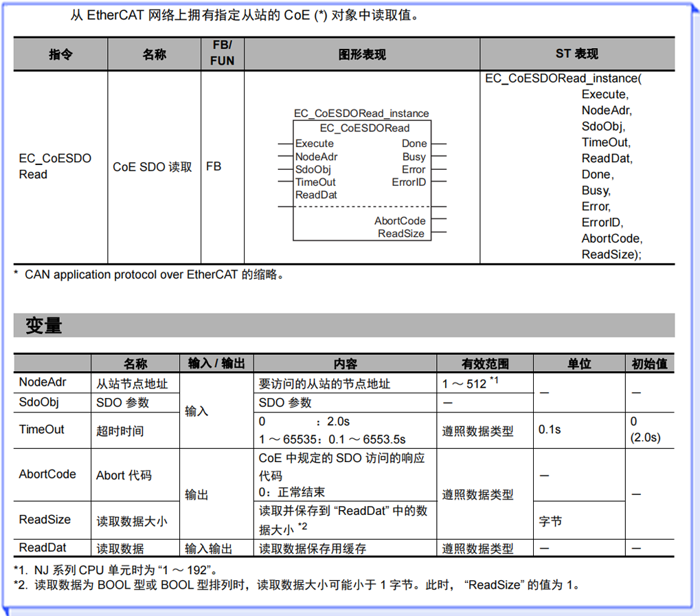Click 'EC_CoESDORead' title inside the function block
Screen dimensions: 700x616
coord(364,128)
